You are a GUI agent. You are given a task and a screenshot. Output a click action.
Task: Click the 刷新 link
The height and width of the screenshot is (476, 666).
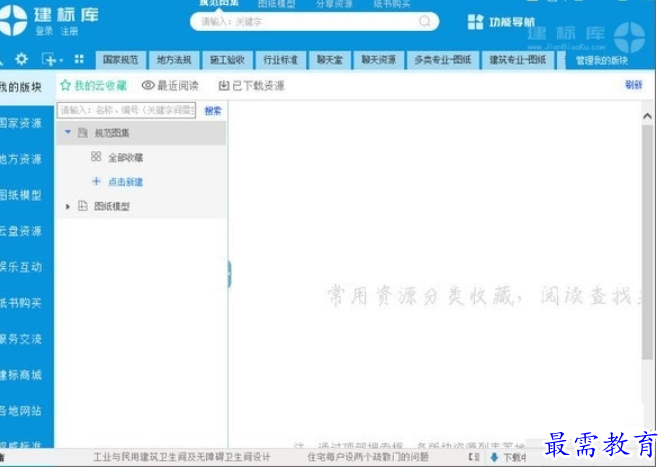click(634, 84)
